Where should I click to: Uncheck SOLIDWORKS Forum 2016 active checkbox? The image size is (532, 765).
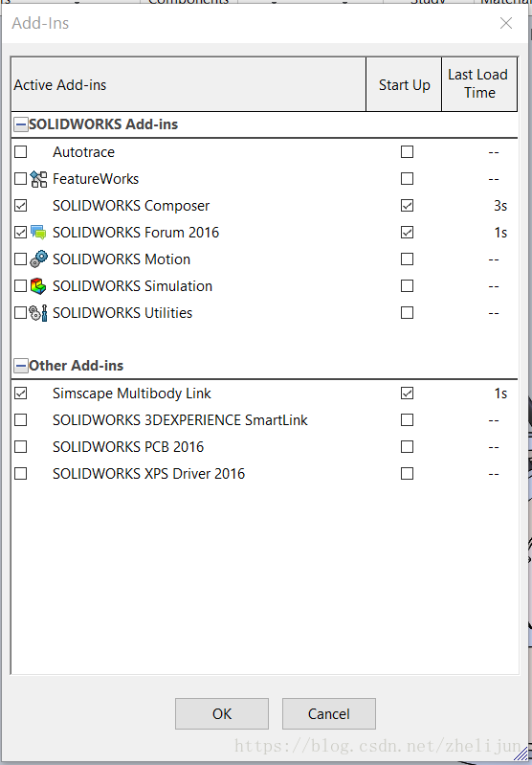[20, 233]
